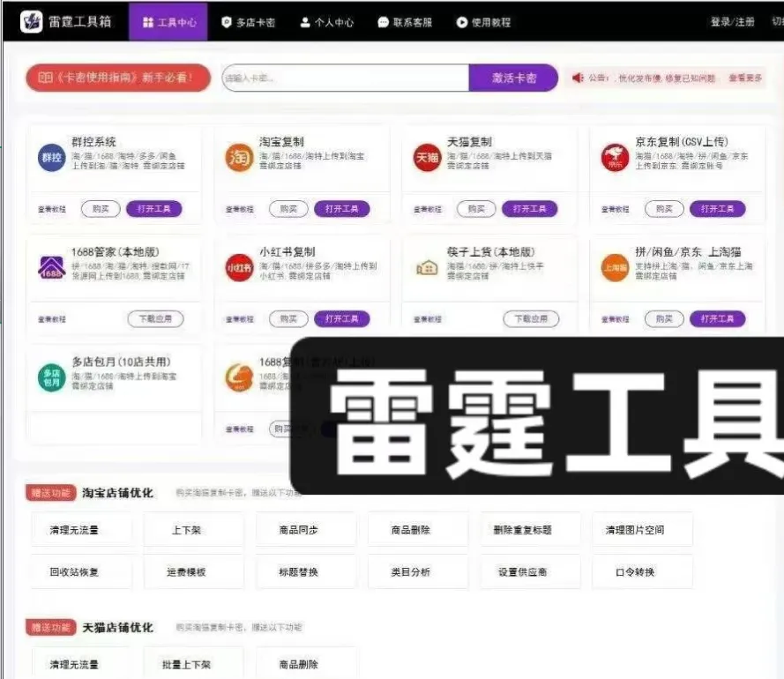Screen dimensions: 784x679
Task: Select 回收站恢复 tool
Action: point(82,571)
